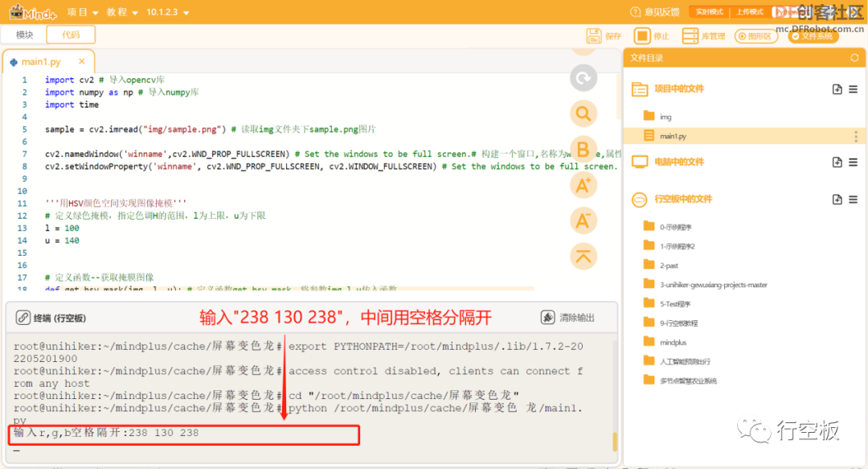Click the 电脑中的文件 monitor icon
The height and width of the screenshot is (469, 868).
point(640,162)
